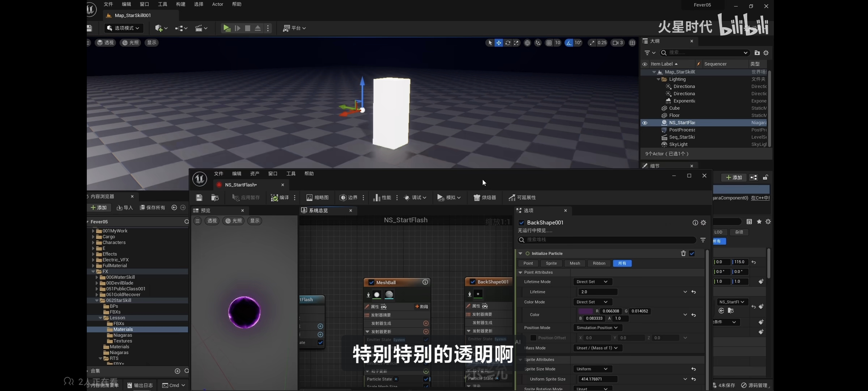Screen dimensions: 868x391
Task: Click the import (导入) button in content browser
Action: point(125,207)
